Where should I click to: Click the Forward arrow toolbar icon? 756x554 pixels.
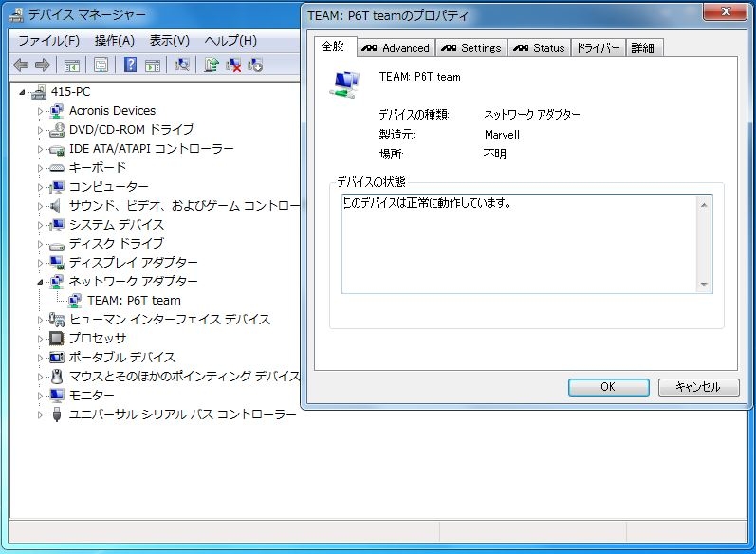[x=43, y=65]
